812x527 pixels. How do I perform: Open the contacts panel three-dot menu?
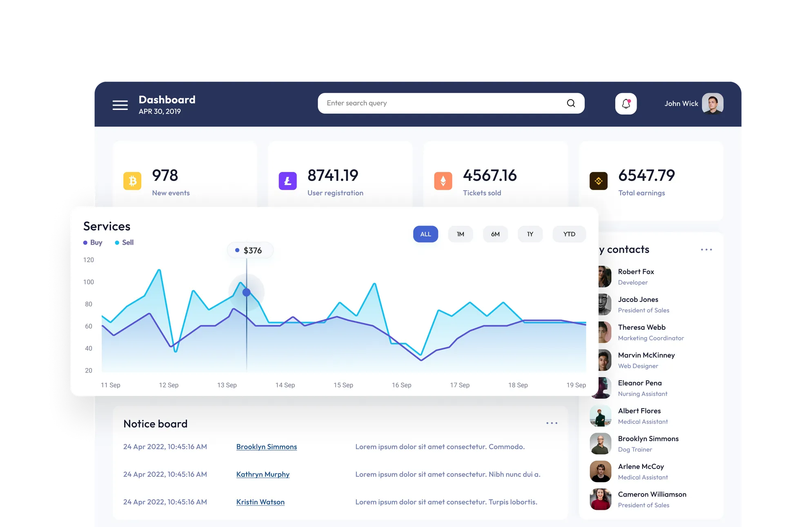706,250
